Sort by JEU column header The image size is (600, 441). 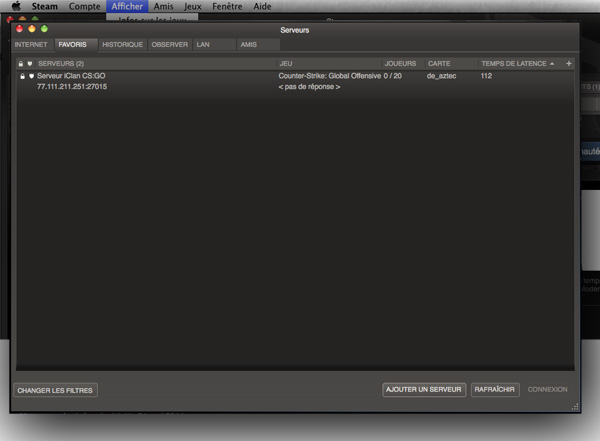[329, 64]
